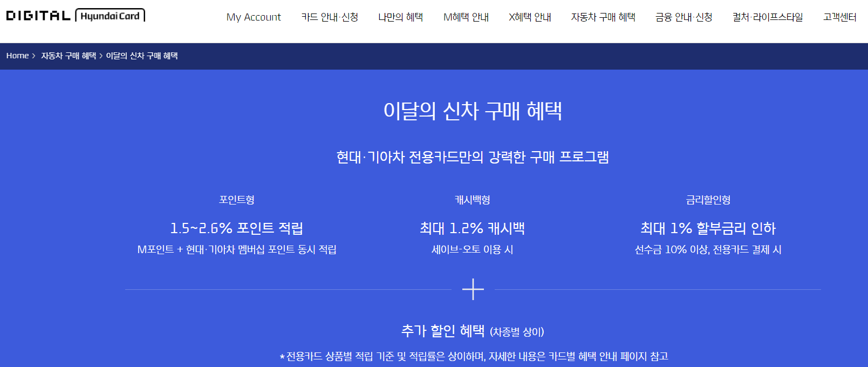The image size is (868, 367).
Task: Open the 고객센터 menu
Action: [840, 17]
